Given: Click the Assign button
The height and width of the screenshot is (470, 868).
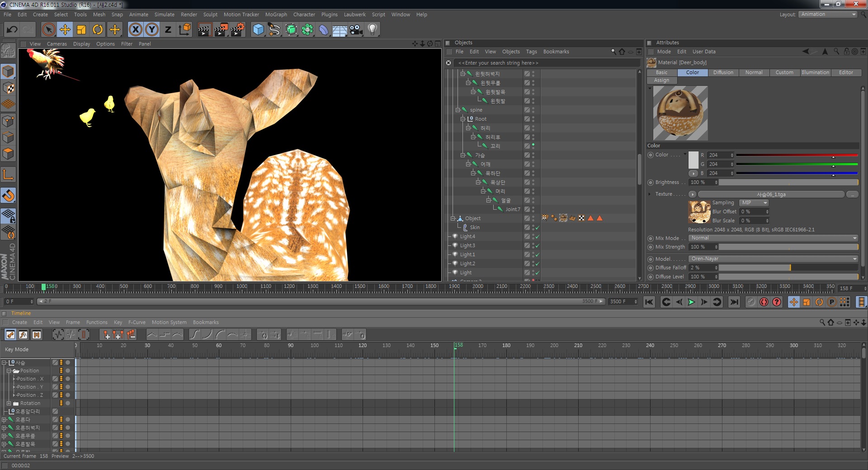Looking at the screenshot, I should click(661, 80).
